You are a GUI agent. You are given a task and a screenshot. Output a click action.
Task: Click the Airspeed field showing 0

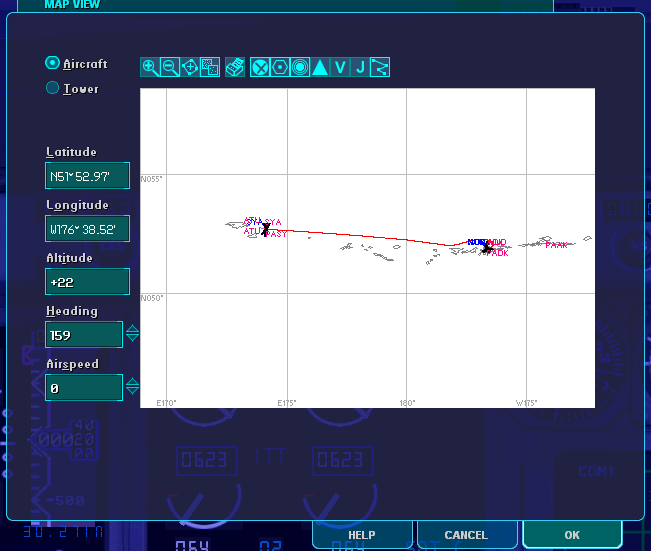point(84,388)
